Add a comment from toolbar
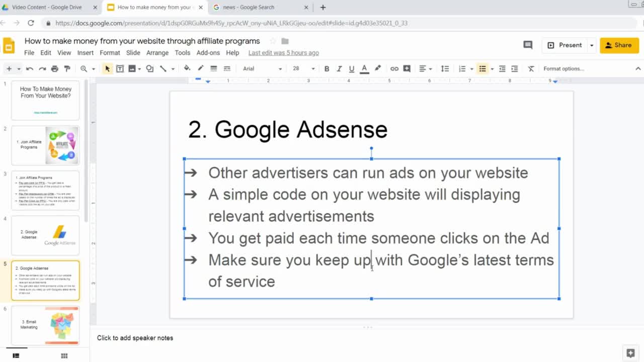Image resolution: width=644 pixels, height=362 pixels. point(407,69)
